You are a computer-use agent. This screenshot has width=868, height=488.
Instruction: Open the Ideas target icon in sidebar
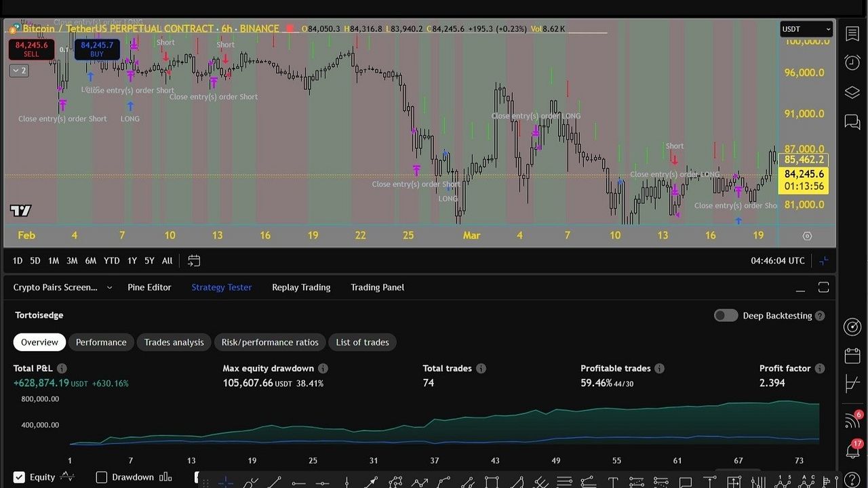pos(852,327)
